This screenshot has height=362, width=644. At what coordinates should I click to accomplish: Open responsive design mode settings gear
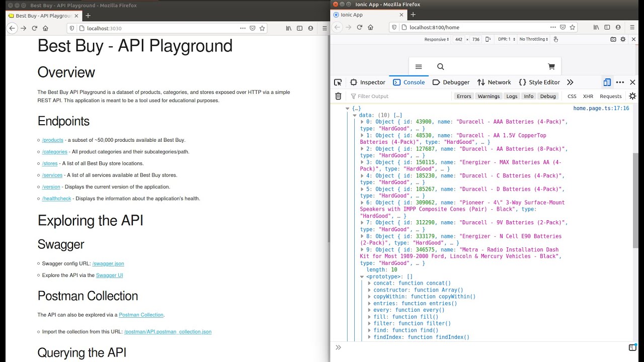coord(623,39)
